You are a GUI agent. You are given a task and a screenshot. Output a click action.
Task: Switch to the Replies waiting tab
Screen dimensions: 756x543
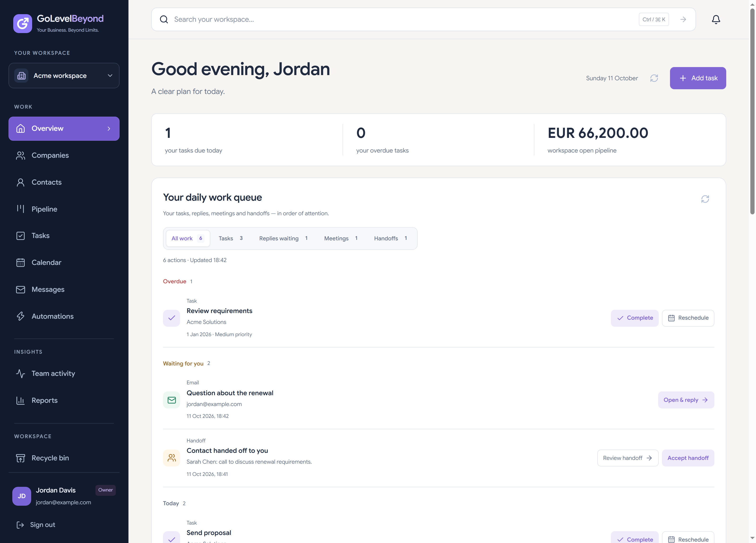tap(283, 238)
